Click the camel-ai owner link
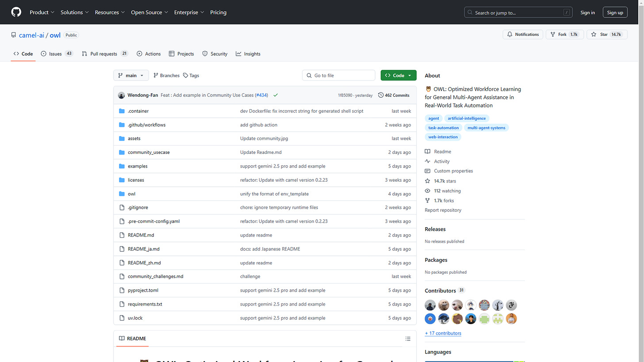 32,35
